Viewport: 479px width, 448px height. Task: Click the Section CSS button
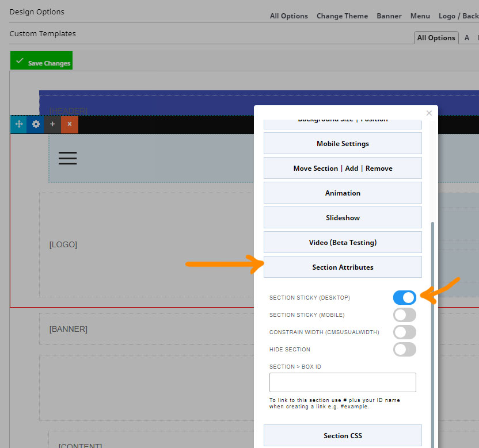click(343, 435)
